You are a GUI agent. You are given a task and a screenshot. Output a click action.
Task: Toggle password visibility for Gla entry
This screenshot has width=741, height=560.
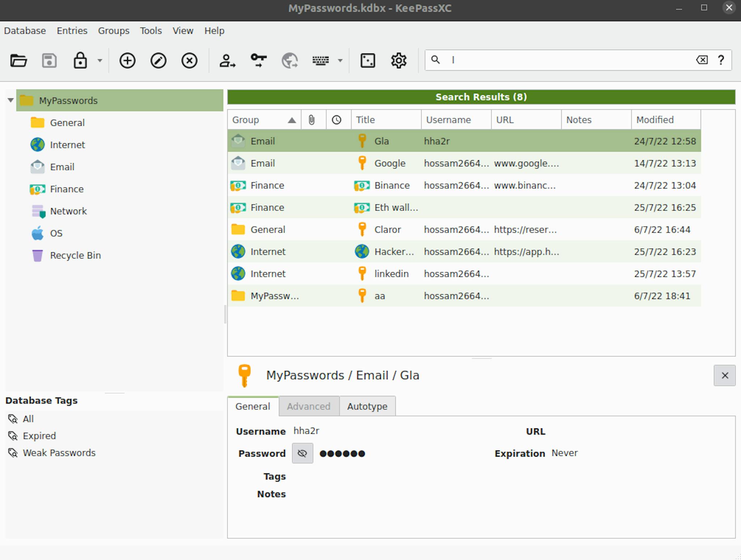[x=302, y=453]
